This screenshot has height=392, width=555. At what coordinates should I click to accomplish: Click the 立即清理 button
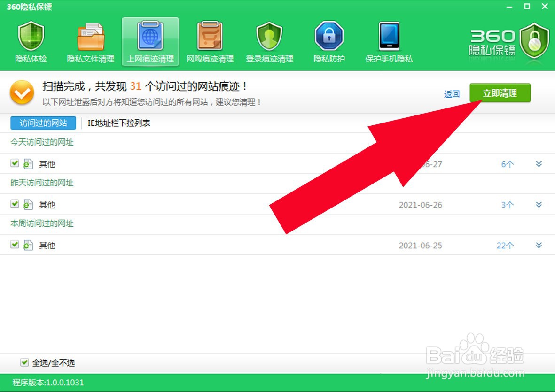point(500,93)
